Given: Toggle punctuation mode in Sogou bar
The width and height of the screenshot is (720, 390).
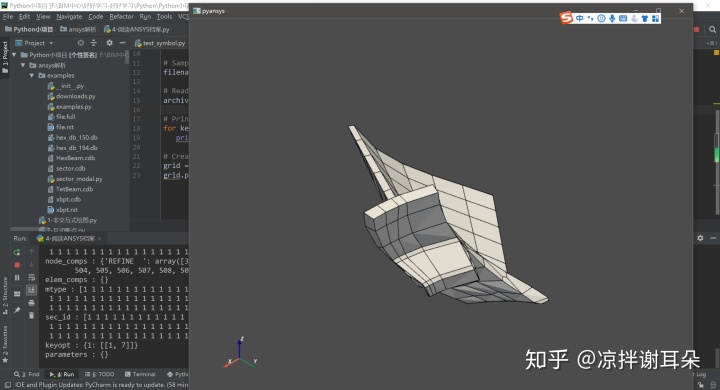Looking at the screenshot, I should [x=590, y=18].
